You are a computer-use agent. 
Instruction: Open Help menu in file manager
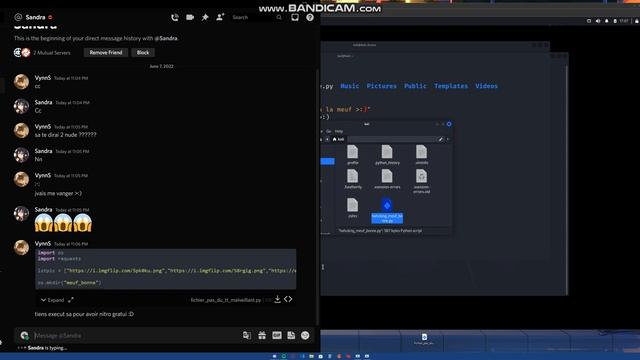[x=339, y=131]
